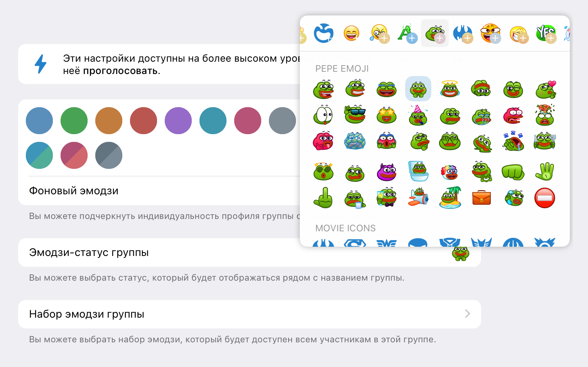Select green middle finger hand emoji

click(323, 197)
